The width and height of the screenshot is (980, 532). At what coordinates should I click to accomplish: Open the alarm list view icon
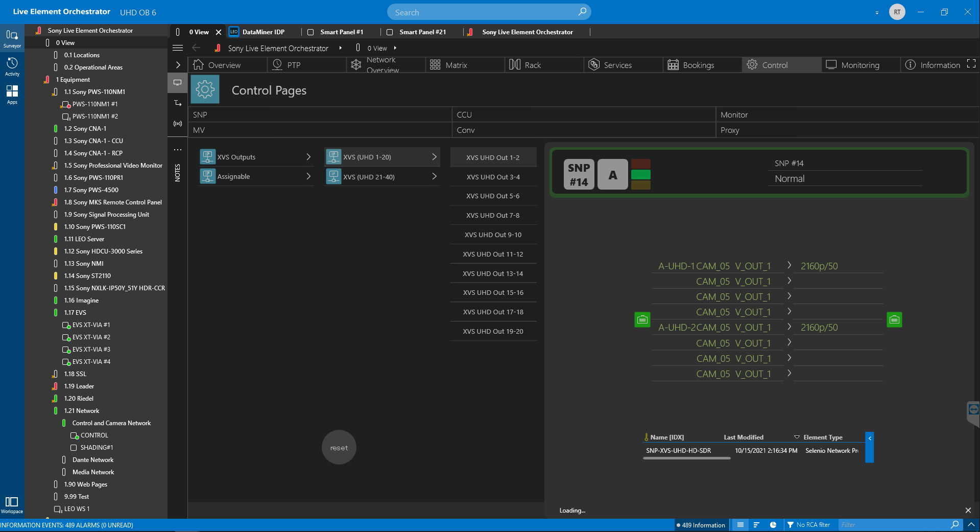pos(740,525)
